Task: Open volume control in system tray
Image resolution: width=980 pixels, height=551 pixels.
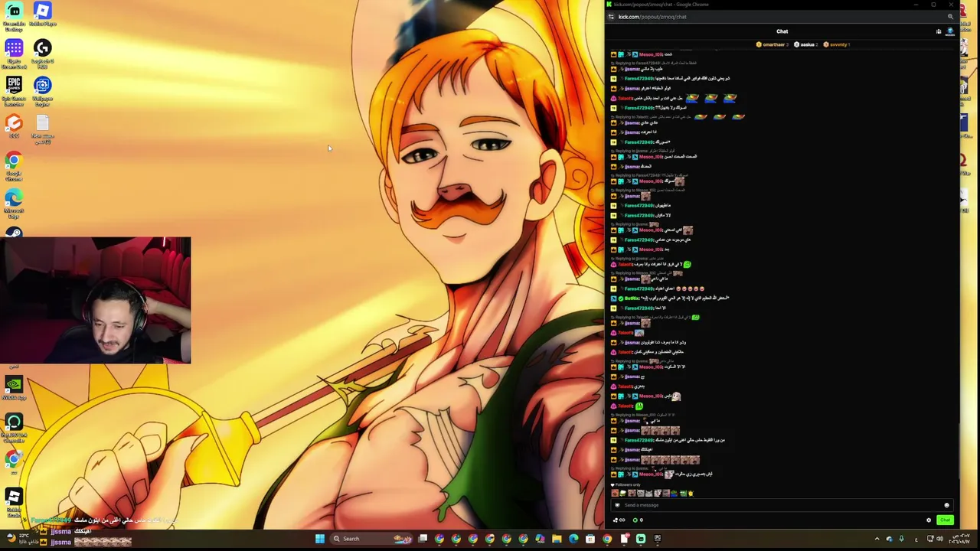Action: (x=939, y=539)
